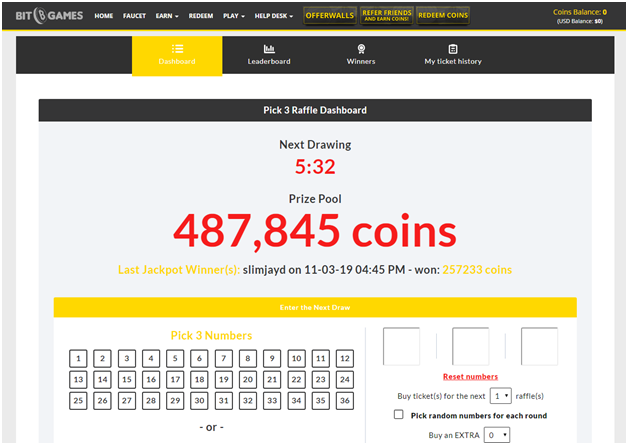Pick number 30
The width and height of the screenshot is (628, 445).
click(x=199, y=401)
